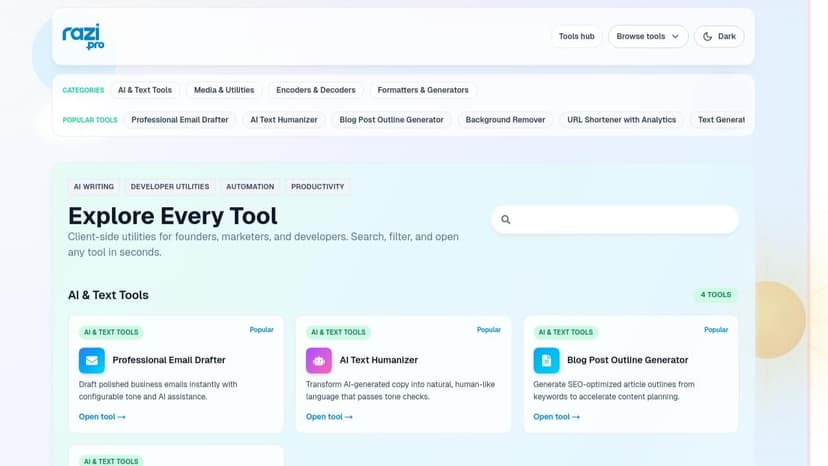Filter by the PRODUCTIVITY tag
Image resolution: width=828 pixels, height=466 pixels.
(317, 187)
